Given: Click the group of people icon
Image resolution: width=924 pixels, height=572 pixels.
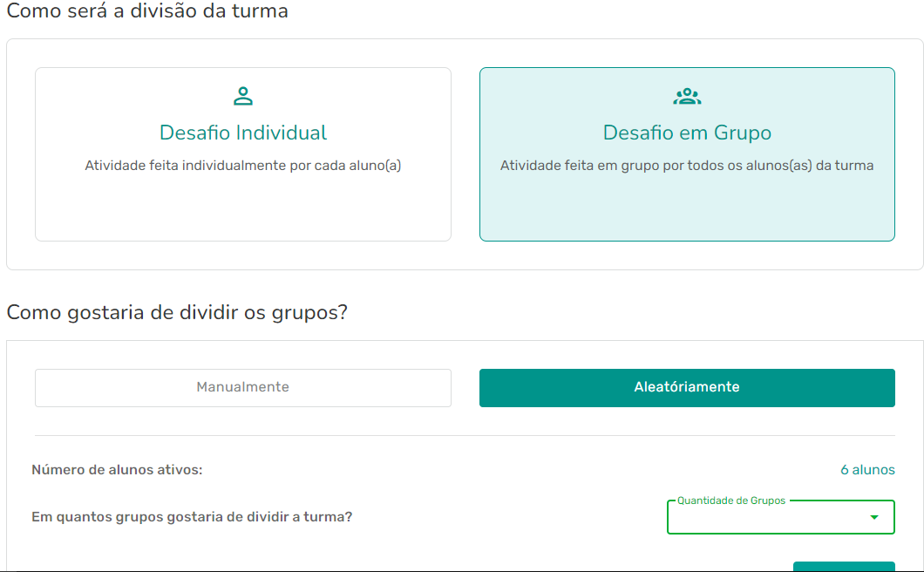Looking at the screenshot, I should click(687, 96).
